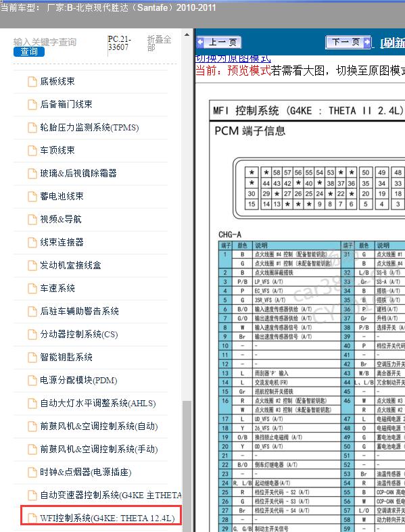Open 智能钥匙系统 entry
405x532 pixels.
click(x=66, y=358)
